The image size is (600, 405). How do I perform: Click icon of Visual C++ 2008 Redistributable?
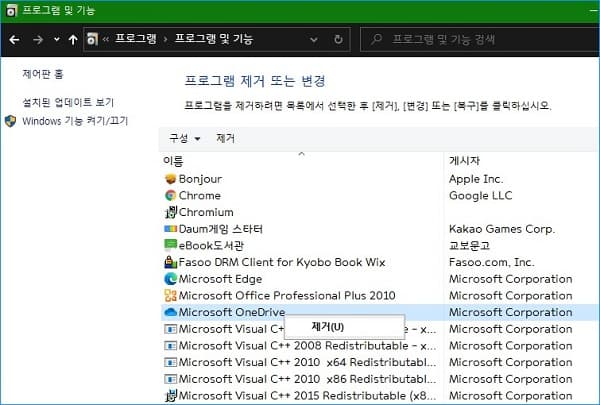coord(170,346)
